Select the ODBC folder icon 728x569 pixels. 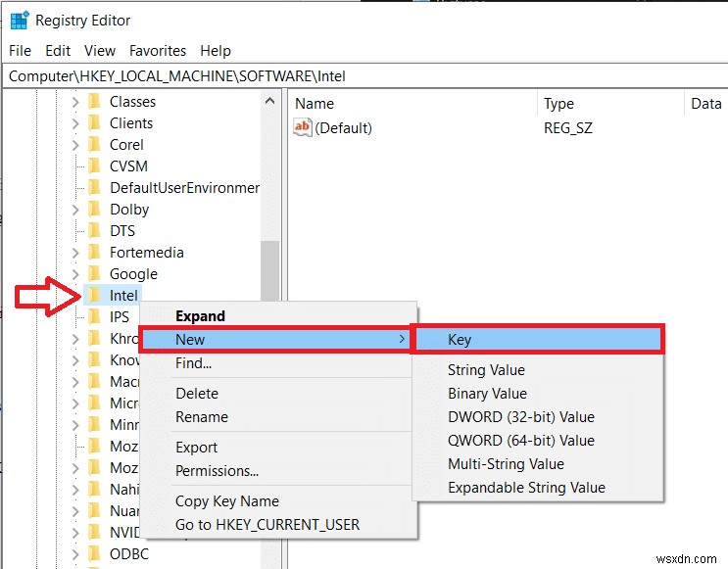94,553
